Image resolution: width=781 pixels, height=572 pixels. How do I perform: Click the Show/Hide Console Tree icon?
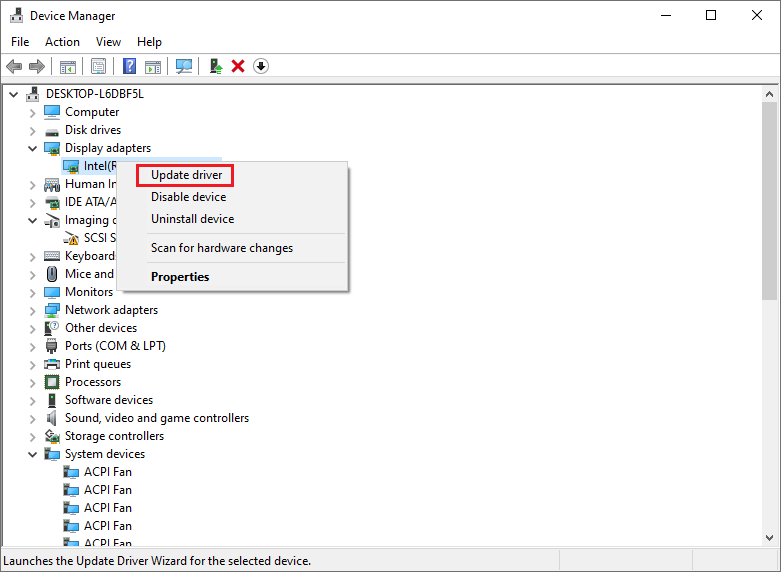pyautogui.click(x=68, y=66)
